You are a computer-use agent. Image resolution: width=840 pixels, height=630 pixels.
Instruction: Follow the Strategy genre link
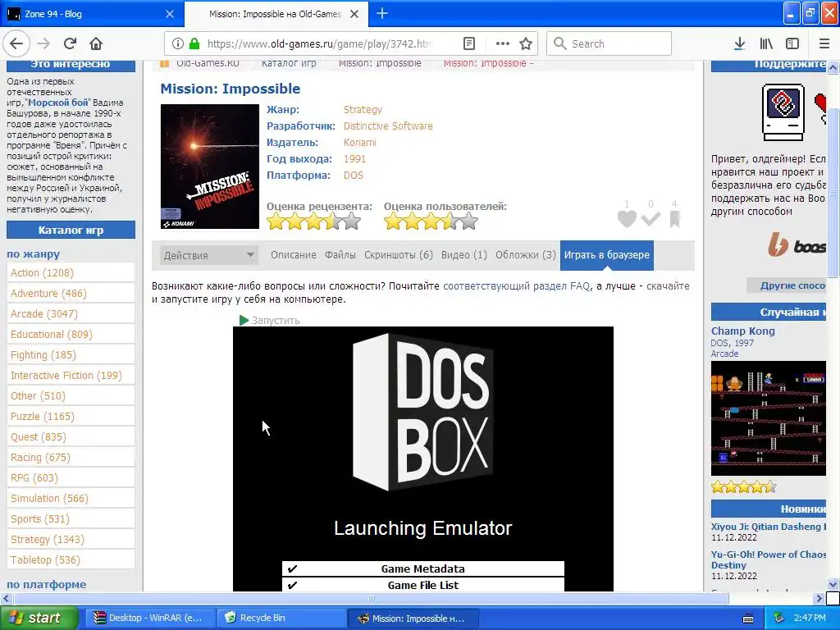[363, 109]
